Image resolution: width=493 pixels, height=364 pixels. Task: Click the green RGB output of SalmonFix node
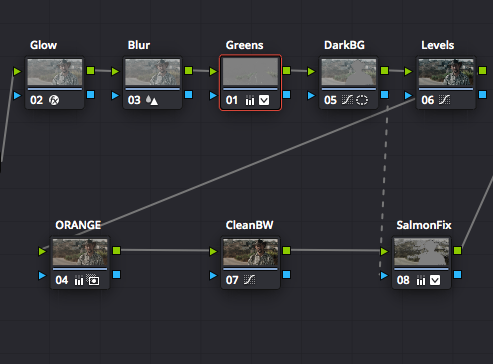[458, 250]
